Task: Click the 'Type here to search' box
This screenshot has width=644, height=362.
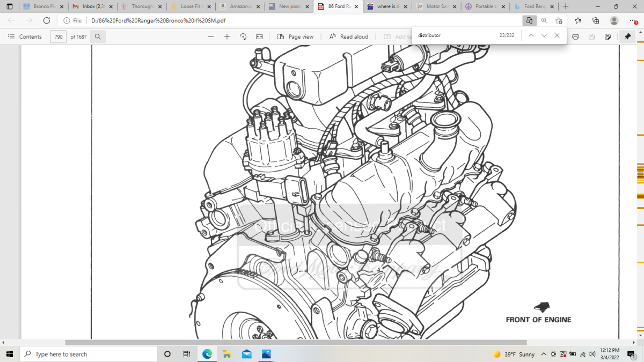Action: pyautogui.click(x=89, y=354)
